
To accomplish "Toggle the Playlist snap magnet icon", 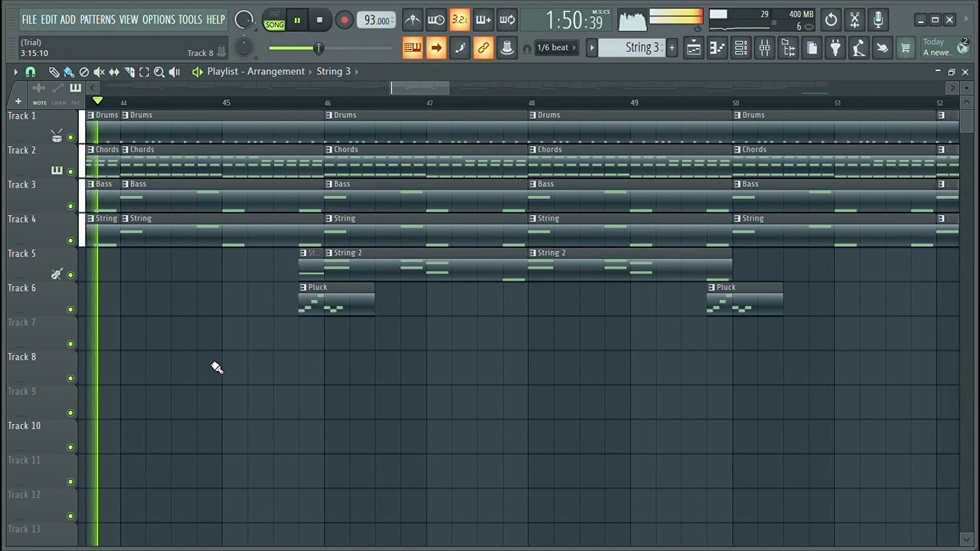I will (x=31, y=72).
